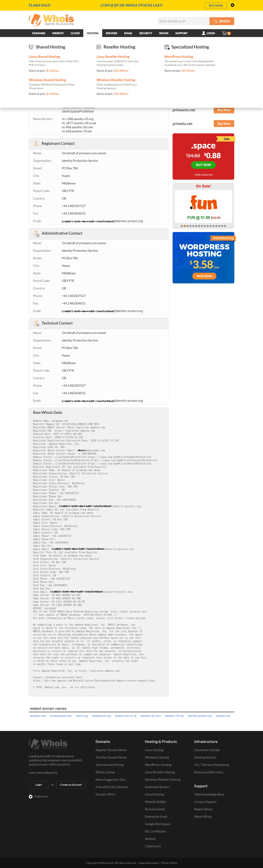Open Privacy Policy link
The height and width of the screenshot is (868, 263).
(x=169, y=863)
